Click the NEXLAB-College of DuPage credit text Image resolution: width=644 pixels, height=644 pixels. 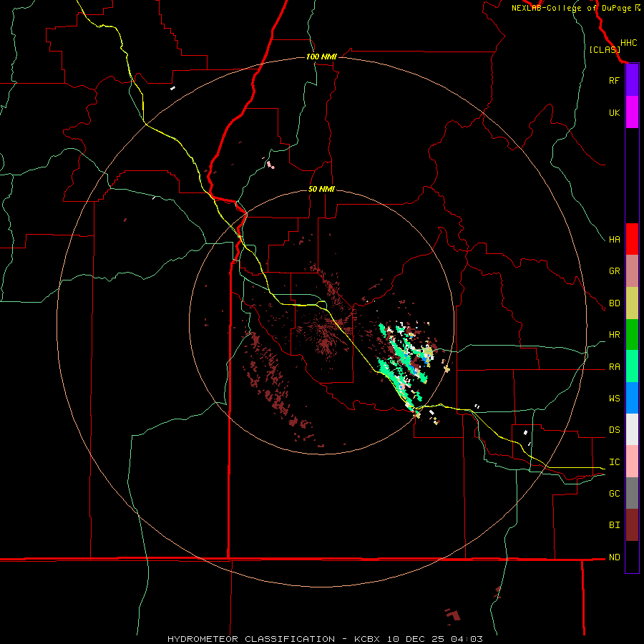[571, 8]
